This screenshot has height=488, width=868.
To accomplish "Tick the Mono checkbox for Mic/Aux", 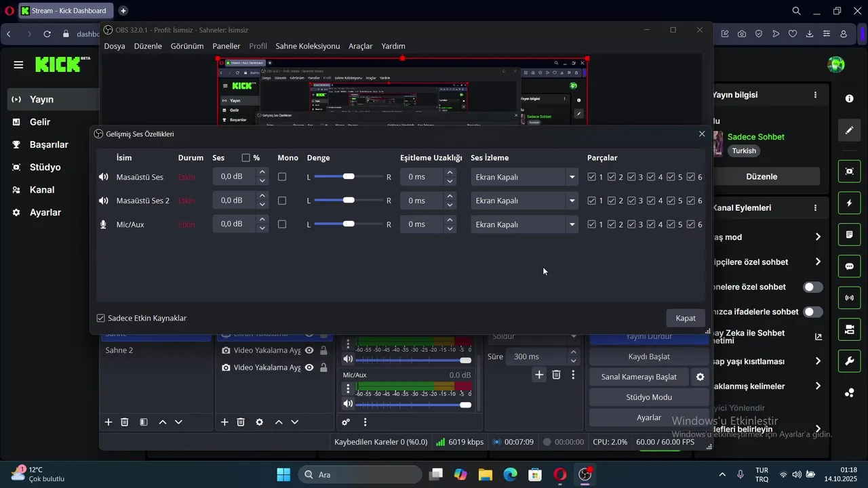I will tap(282, 224).
